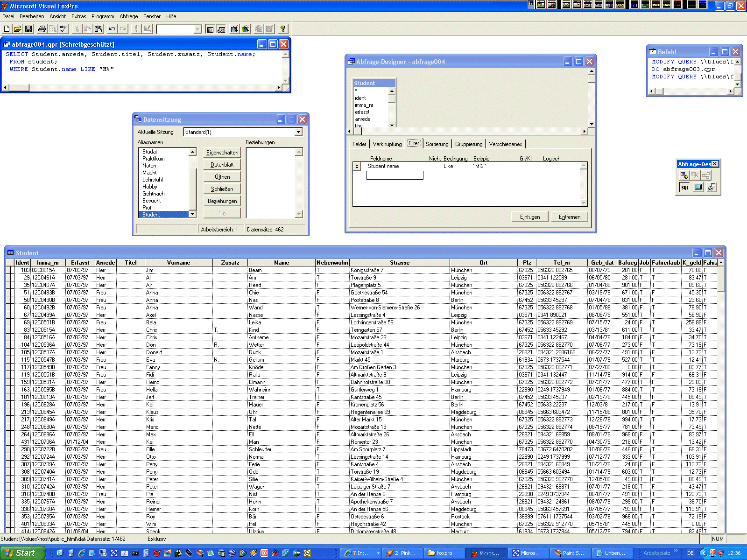
Task: Open the Extras menu
Action: (79, 16)
